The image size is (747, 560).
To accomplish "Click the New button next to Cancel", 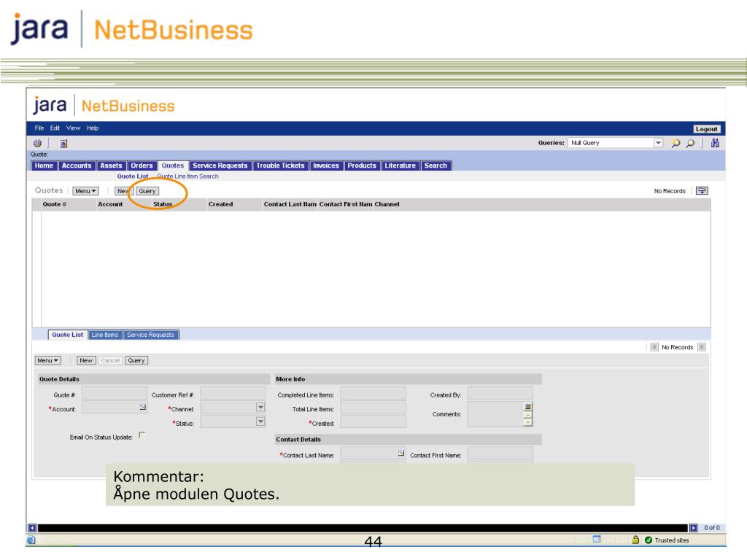I will [x=86, y=360].
